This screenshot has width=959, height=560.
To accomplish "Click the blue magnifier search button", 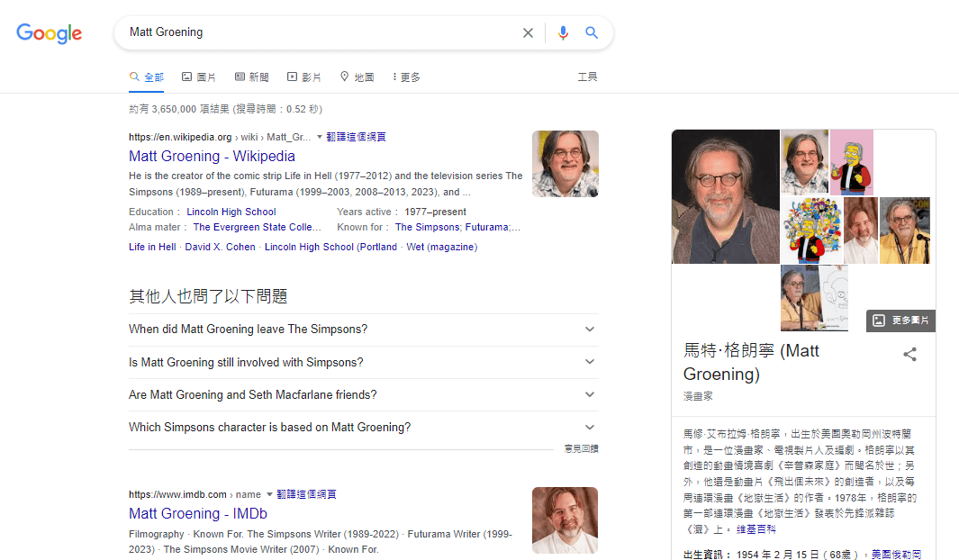I will (x=592, y=33).
